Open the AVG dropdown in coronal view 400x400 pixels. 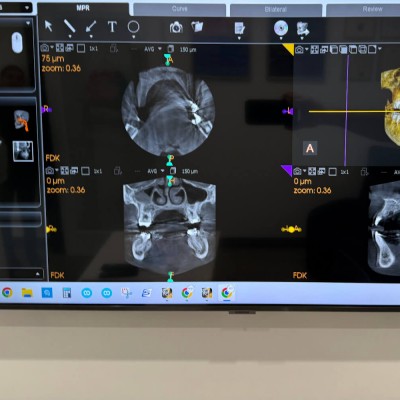(x=156, y=171)
